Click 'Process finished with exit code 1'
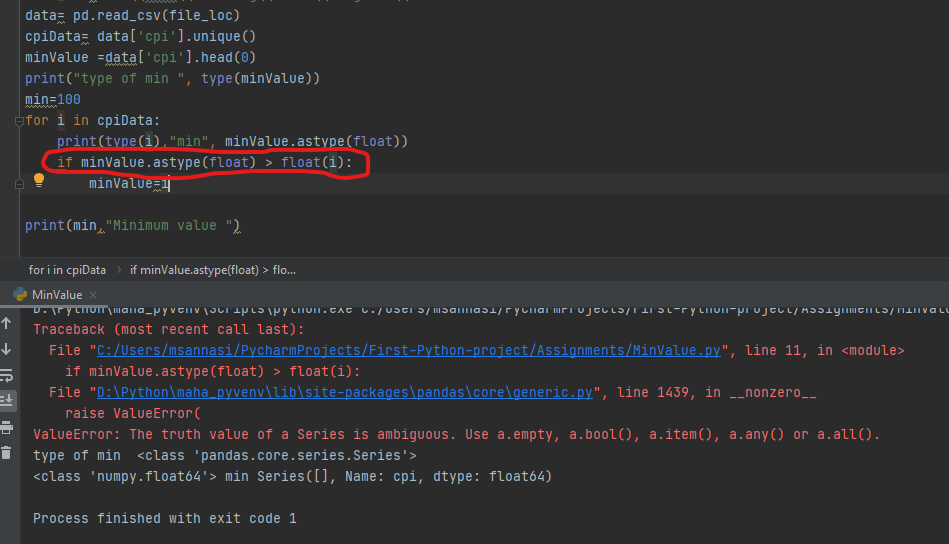 click(x=165, y=518)
